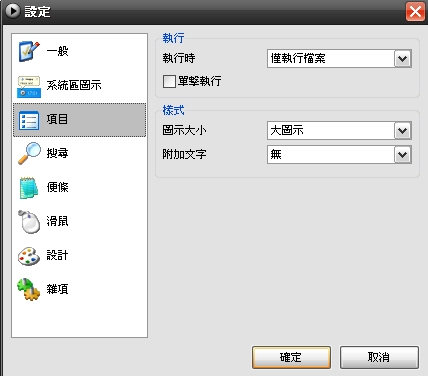Open the 設計 settings page
This screenshot has width=428, height=376.
(79, 255)
